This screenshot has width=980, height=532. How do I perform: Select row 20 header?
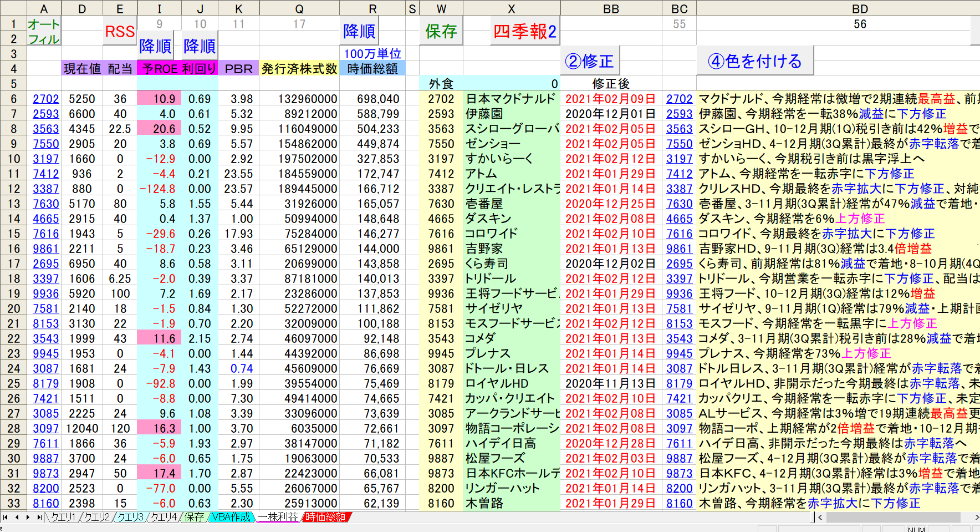[13, 308]
